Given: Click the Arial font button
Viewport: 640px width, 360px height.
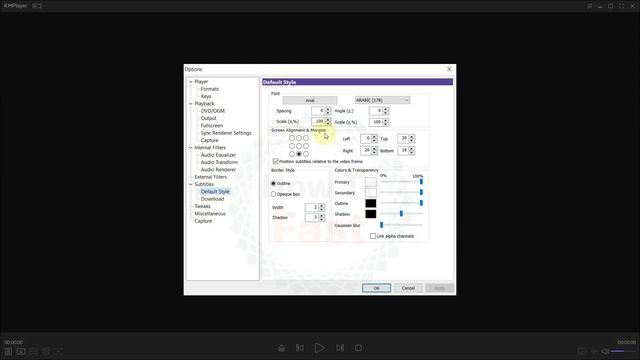Looking at the screenshot, I should pos(310,100).
